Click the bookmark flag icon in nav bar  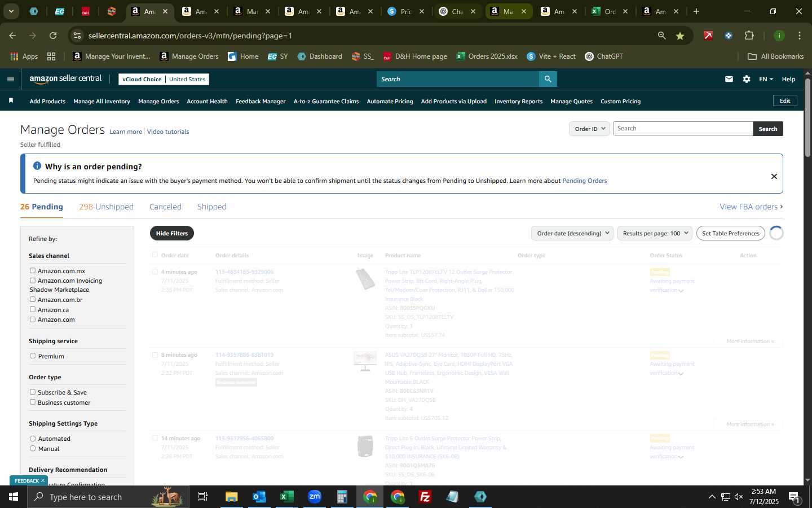coord(11,100)
